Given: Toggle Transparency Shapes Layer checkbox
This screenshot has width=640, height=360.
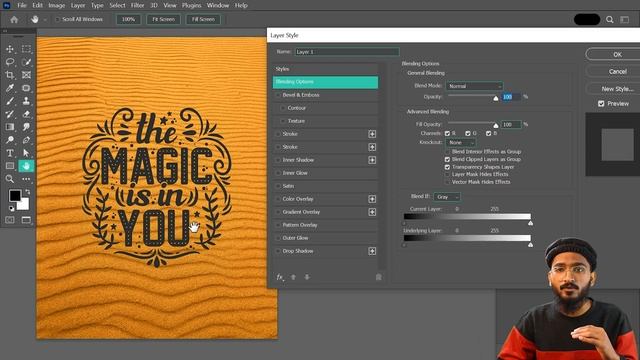Looking at the screenshot, I should click(x=447, y=167).
